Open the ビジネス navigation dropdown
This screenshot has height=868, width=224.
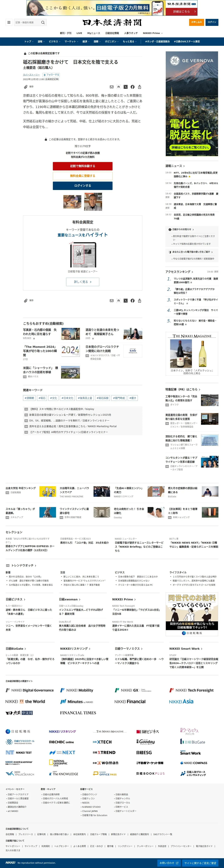point(54,42)
